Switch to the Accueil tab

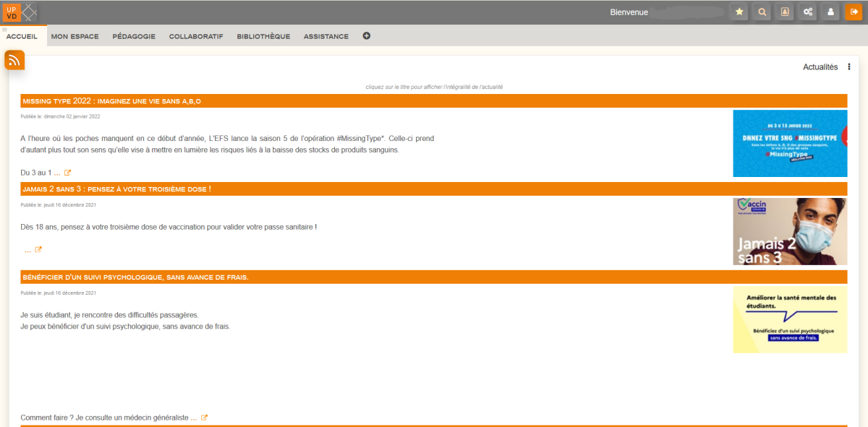pos(22,36)
